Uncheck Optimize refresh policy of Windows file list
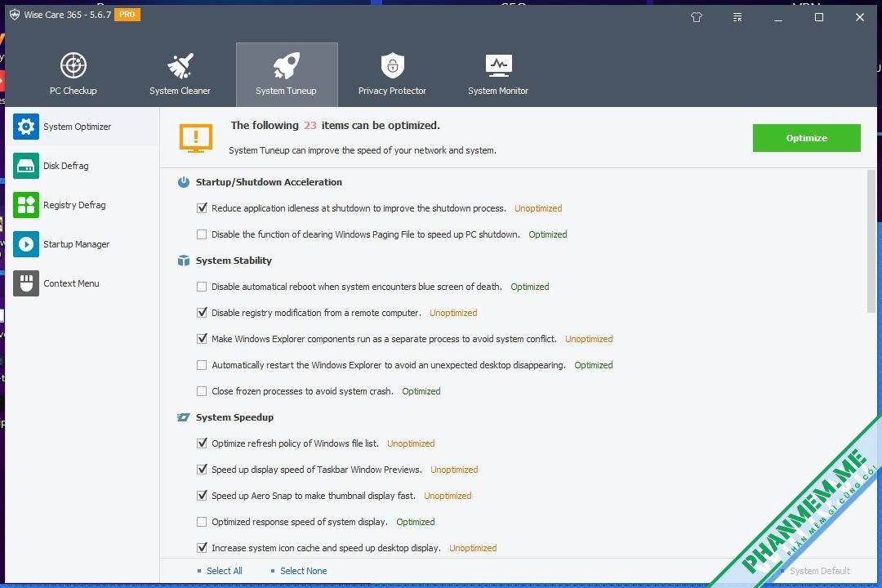 click(202, 443)
